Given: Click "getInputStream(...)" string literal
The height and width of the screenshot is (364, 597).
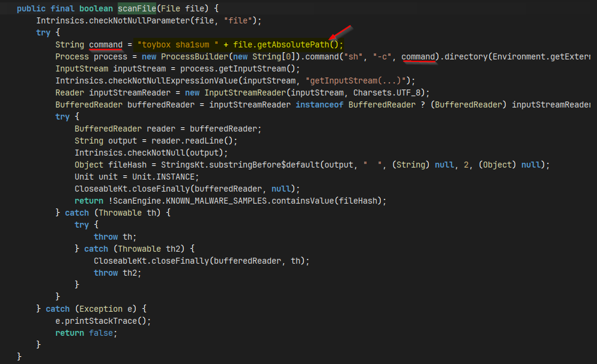Looking at the screenshot, I should [356, 80].
